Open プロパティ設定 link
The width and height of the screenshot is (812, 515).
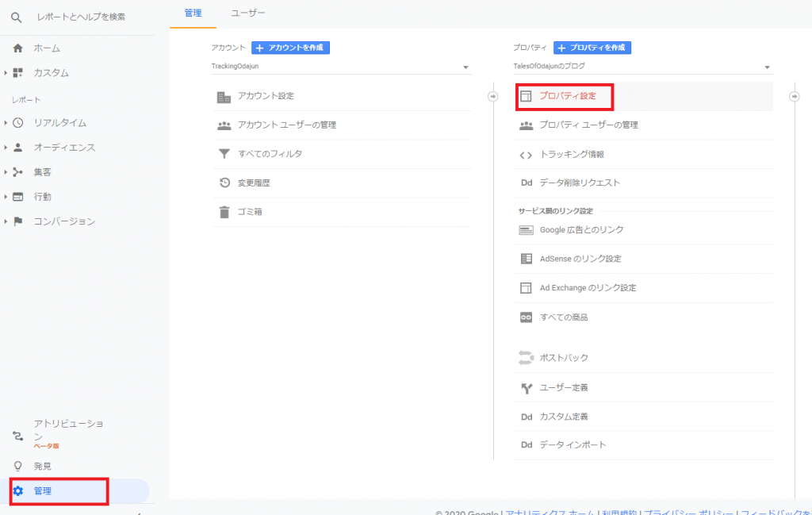[x=568, y=96]
